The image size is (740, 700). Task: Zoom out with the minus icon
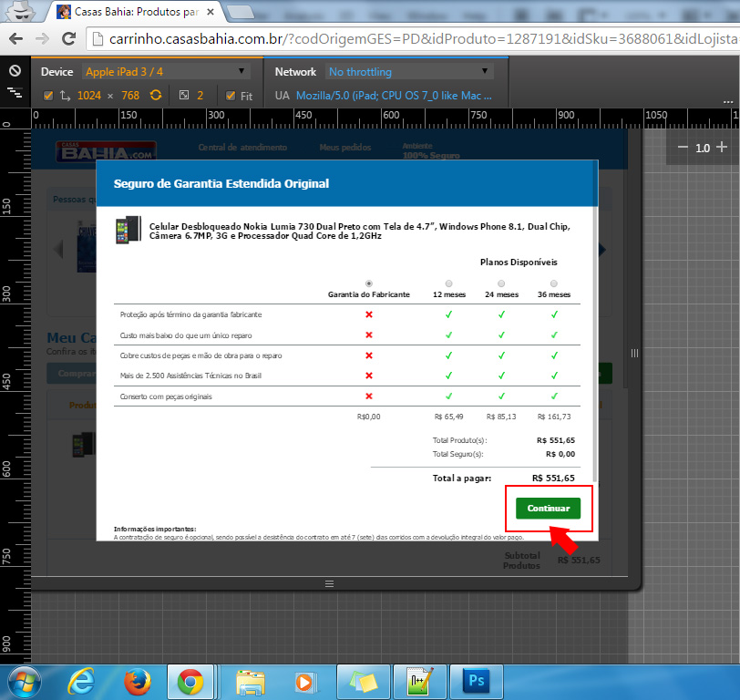tap(683, 147)
